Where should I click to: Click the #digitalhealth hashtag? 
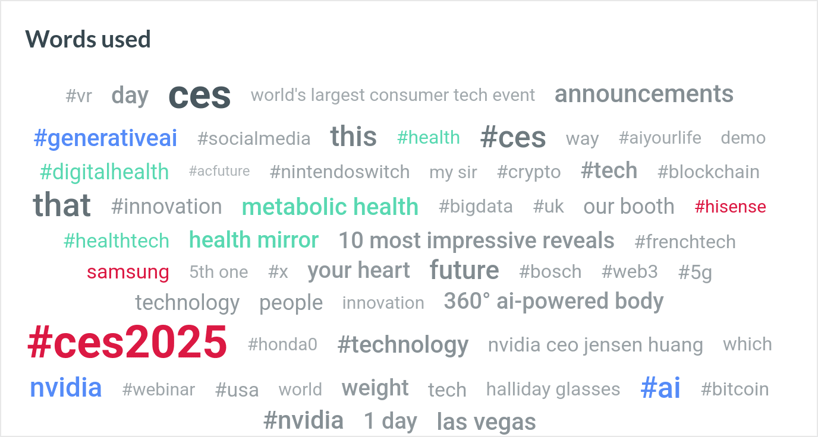104,172
